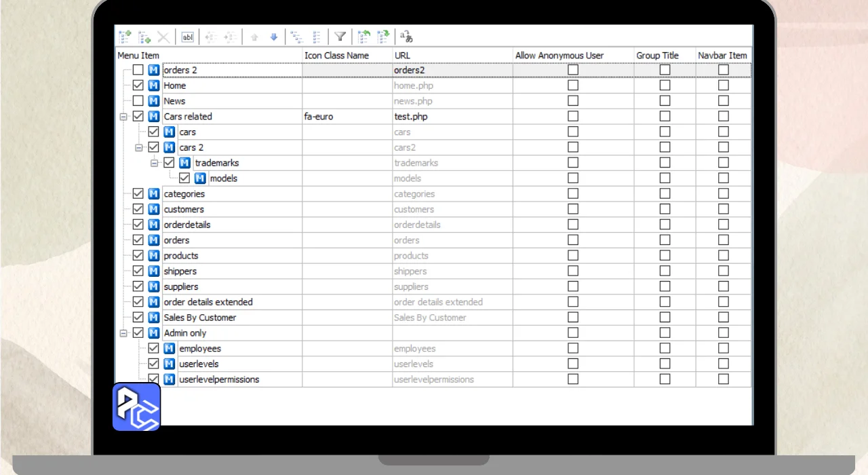Click the rename (abl) toolbar icon
This screenshot has height=475, width=868.
[x=187, y=37]
